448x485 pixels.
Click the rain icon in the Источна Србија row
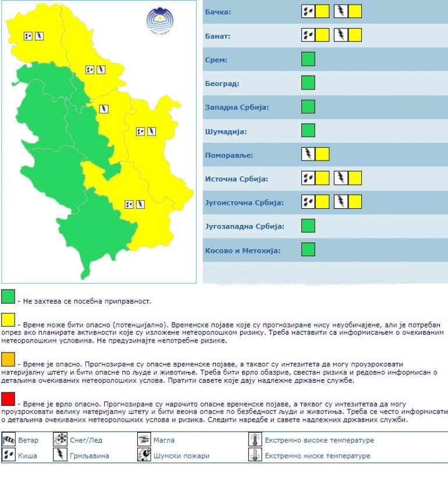click(308, 178)
